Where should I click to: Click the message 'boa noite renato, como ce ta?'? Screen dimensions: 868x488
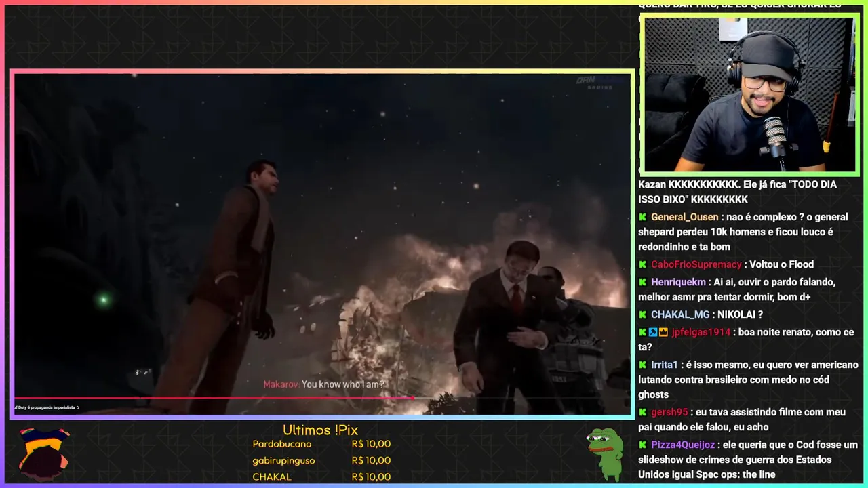tap(746, 340)
